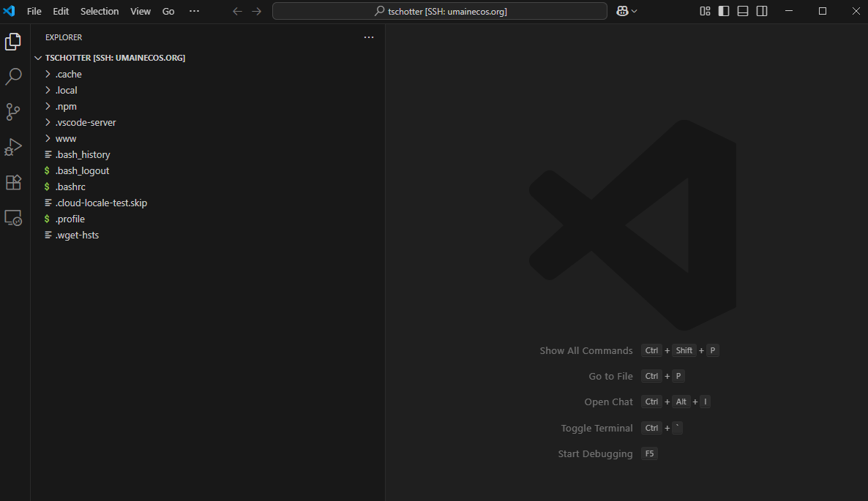Open the Remote Explorer view

[12, 218]
